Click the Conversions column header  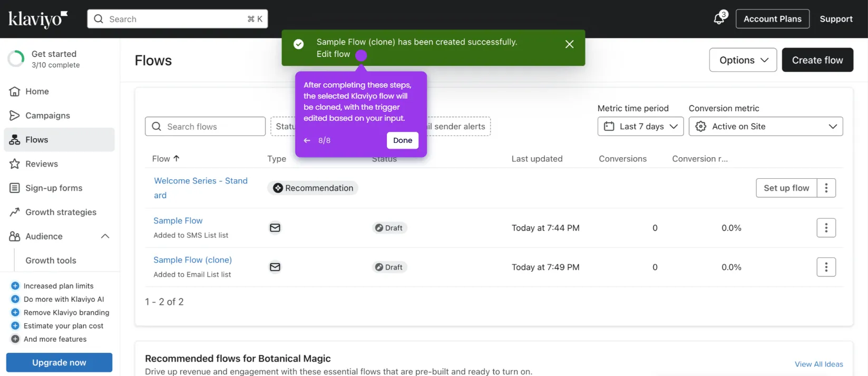pyautogui.click(x=622, y=159)
